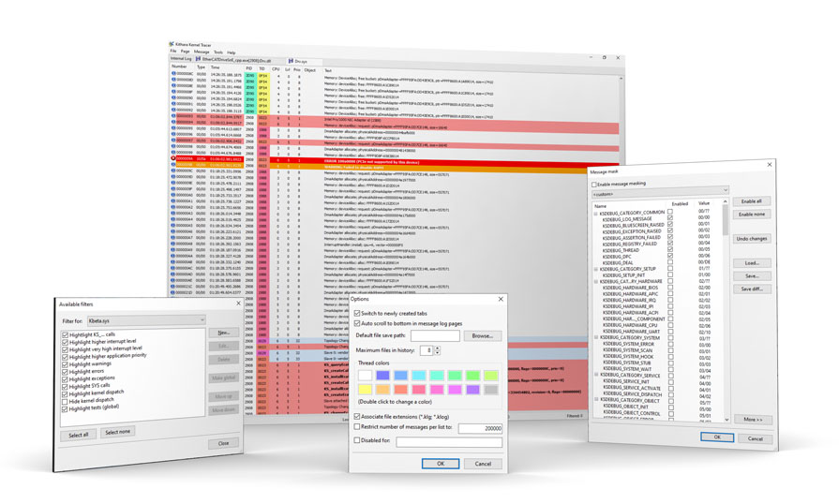Select the white thread color swatch

click(x=366, y=376)
